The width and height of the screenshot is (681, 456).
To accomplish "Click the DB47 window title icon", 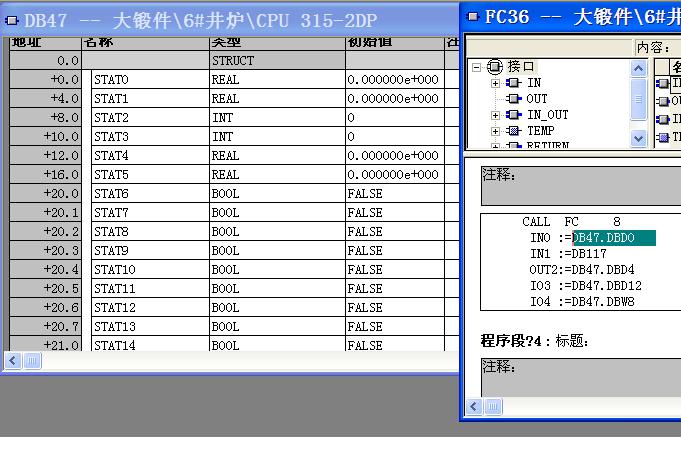I will [11, 20].
